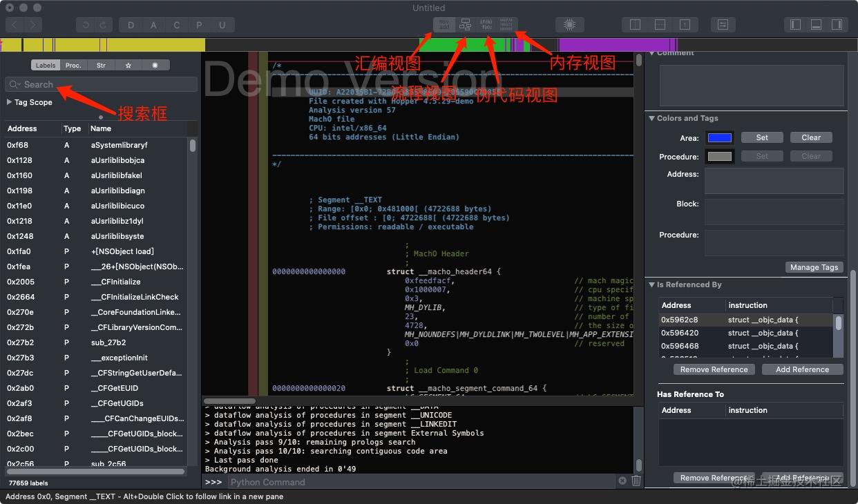Screen dimensions: 858x504
Task: Toggle the left sidebar panel icon
Action: 795,25
